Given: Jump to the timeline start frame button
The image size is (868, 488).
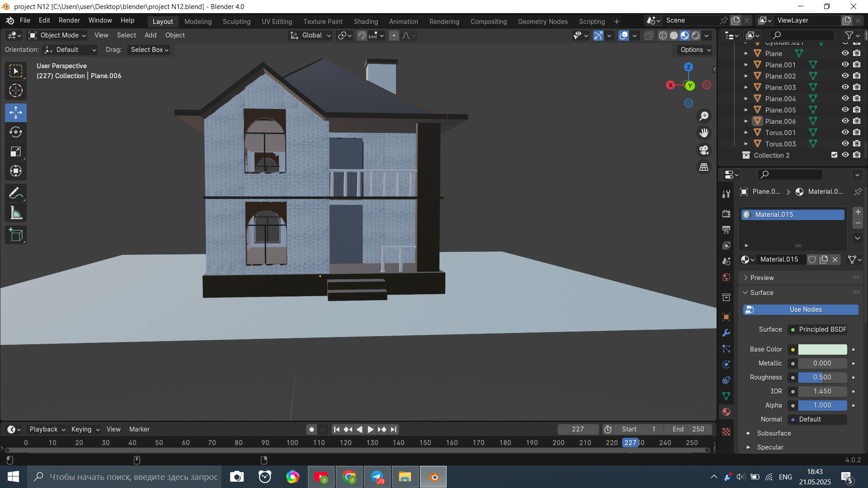Looking at the screenshot, I should [x=336, y=429].
